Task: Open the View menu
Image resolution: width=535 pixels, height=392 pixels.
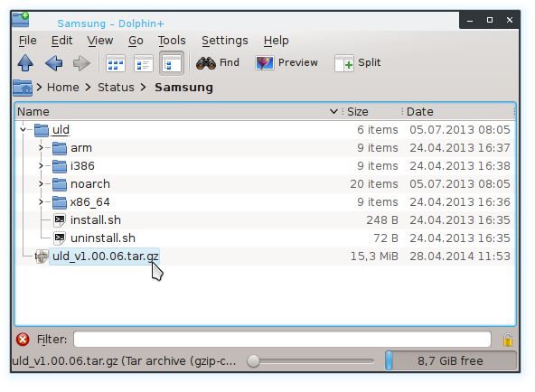Action: coord(100,41)
